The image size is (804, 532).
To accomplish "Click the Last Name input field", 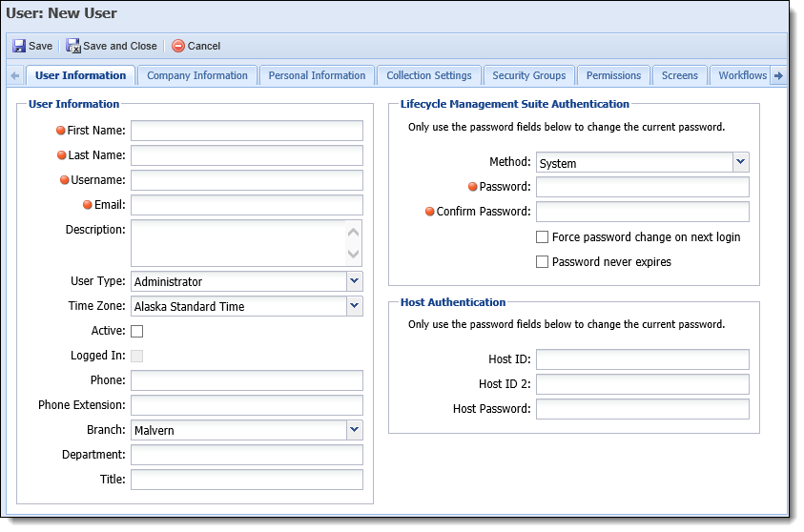I will 247,155.
